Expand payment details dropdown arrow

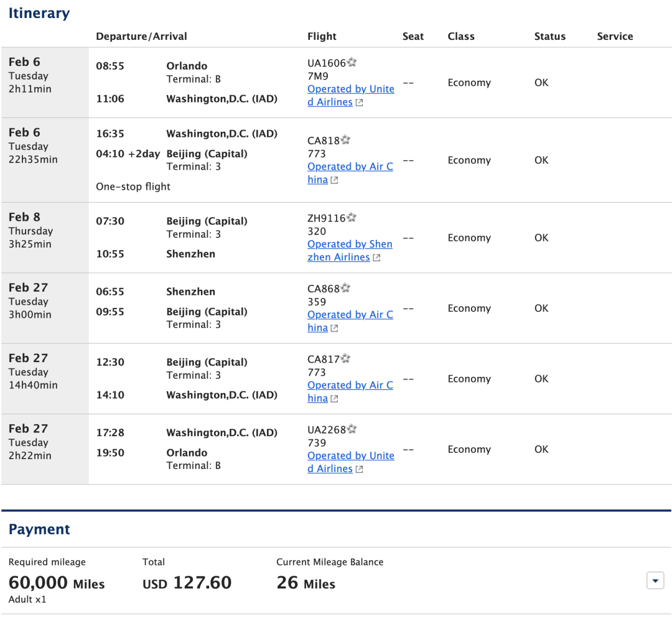pyautogui.click(x=655, y=581)
